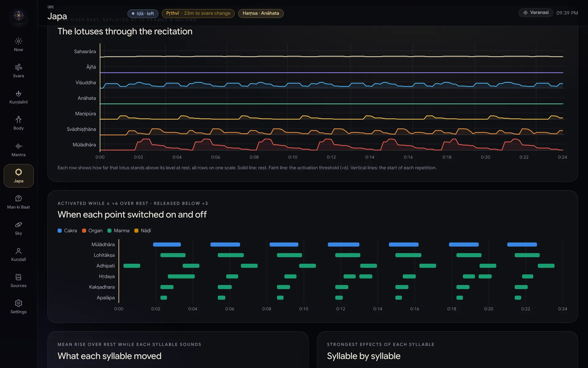
Task: Open the Settings gear page
Action: (18, 307)
